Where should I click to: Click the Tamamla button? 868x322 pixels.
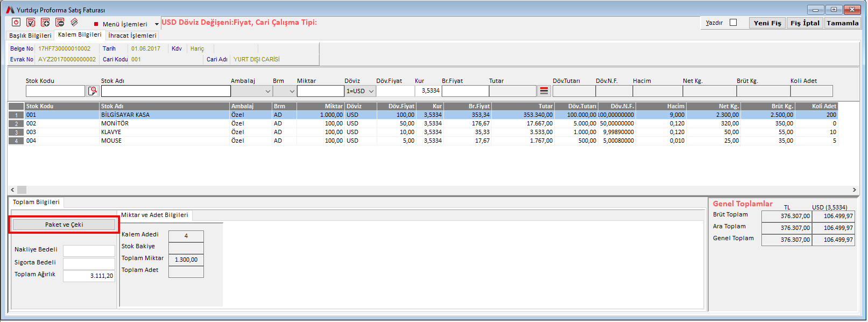842,23
